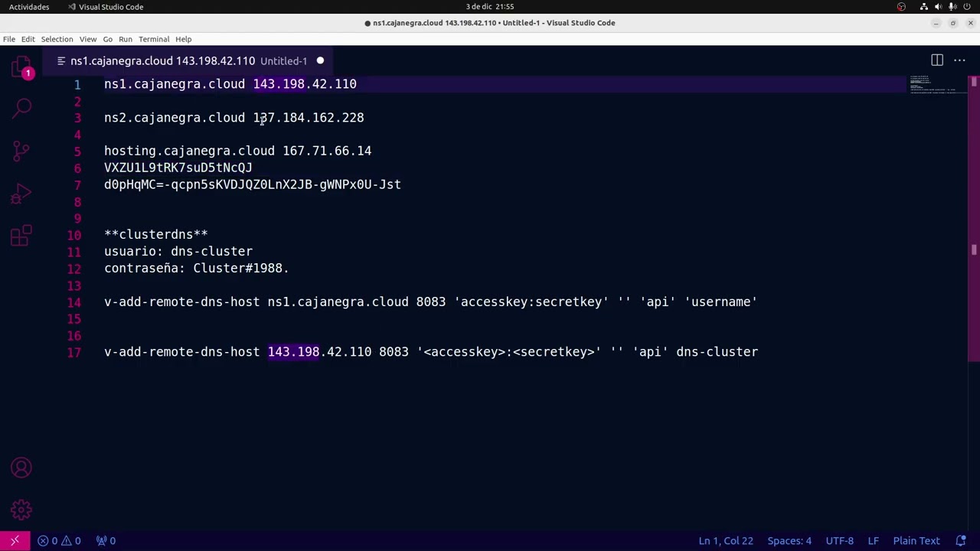980x551 pixels.
Task: Click text ns2.cajanegra.cloud on line 3
Action: point(175,118)
